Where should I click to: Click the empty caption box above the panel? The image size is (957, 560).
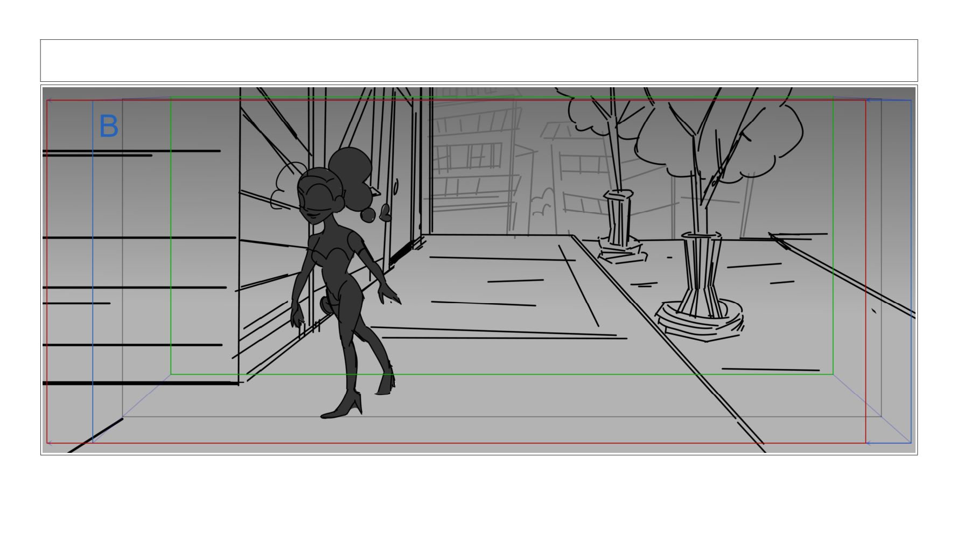coord(479,60)
